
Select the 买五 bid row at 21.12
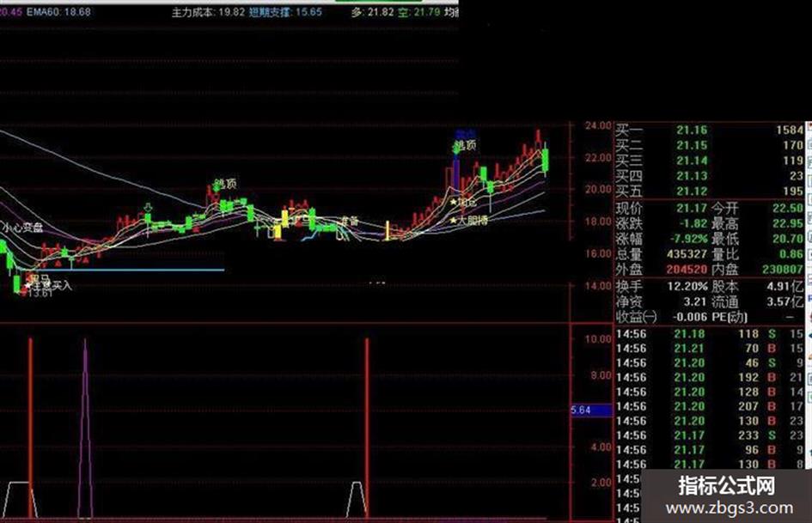pyautogui.click(x=709, y=191)
